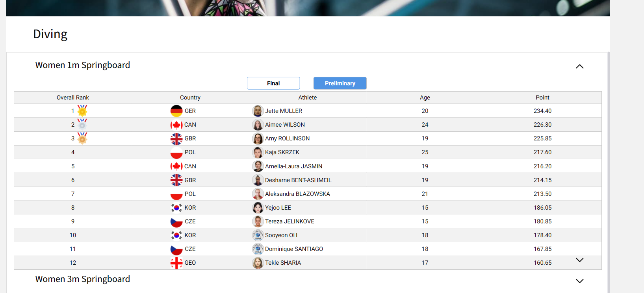Open Tekle SHARIA's profile photo
The width and height of the screenshot is (644, 293).
pos(258,263)
